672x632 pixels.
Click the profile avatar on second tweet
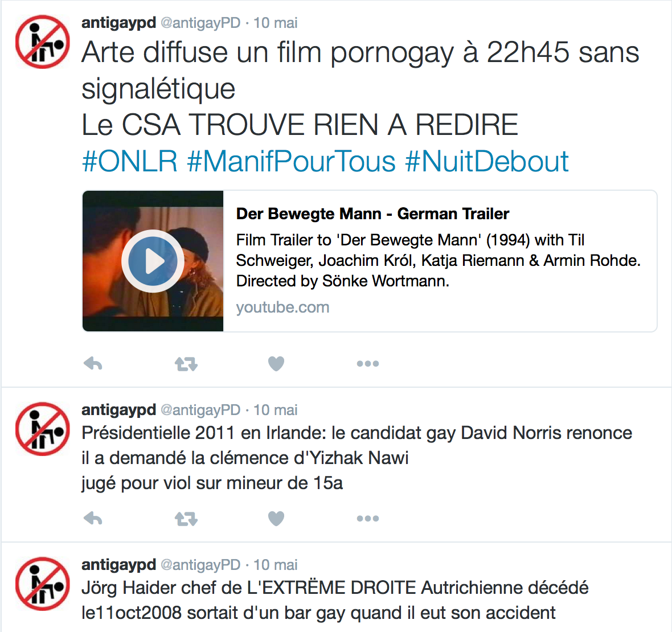point(43,429)
